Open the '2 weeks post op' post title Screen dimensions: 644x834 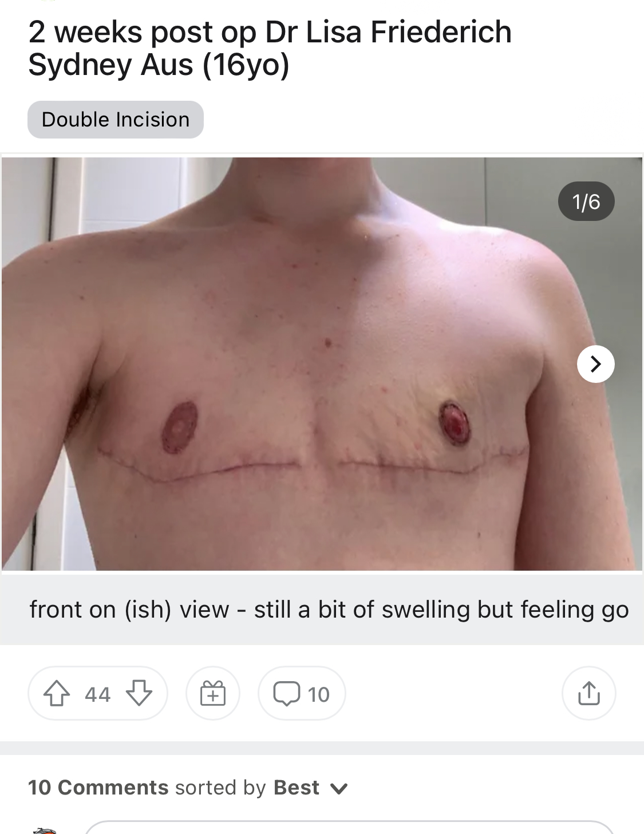tap(270, 48)
